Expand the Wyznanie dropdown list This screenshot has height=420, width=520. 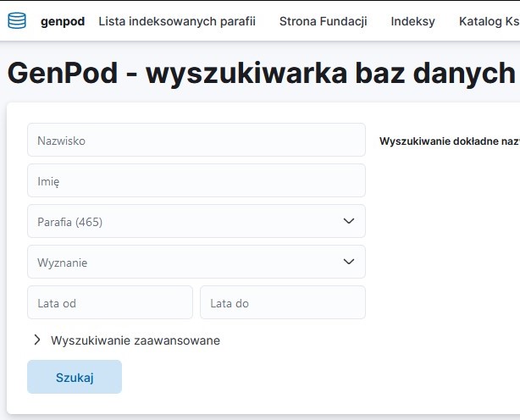[186, 262]
